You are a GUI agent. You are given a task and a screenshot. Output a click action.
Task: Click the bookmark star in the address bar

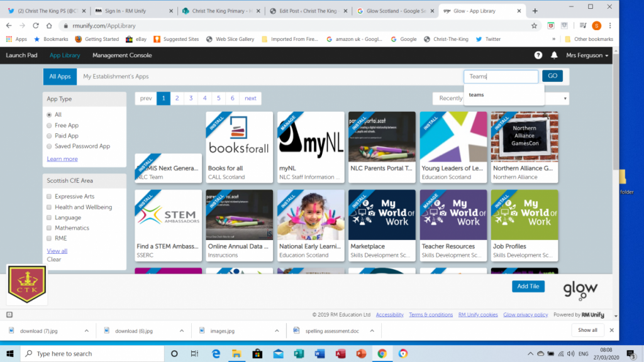(x=533, y=26)
